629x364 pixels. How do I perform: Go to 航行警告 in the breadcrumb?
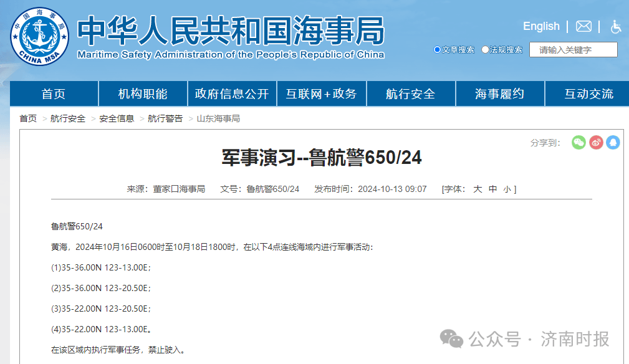[x=165, y=118]
